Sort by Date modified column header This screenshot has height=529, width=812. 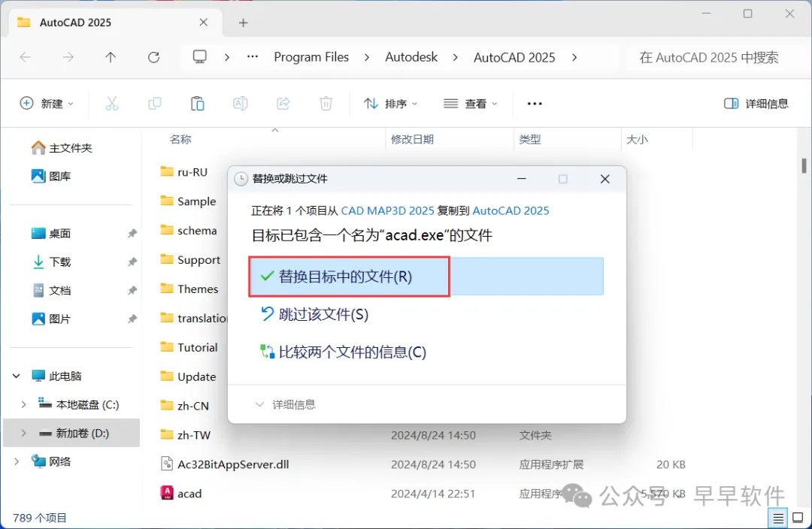(x=412, y=139)
